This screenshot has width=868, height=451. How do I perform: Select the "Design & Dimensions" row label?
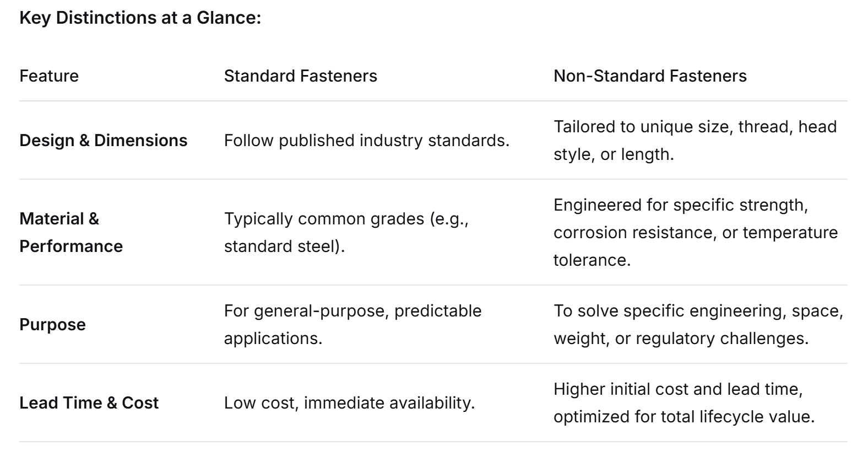pos(103,141)
